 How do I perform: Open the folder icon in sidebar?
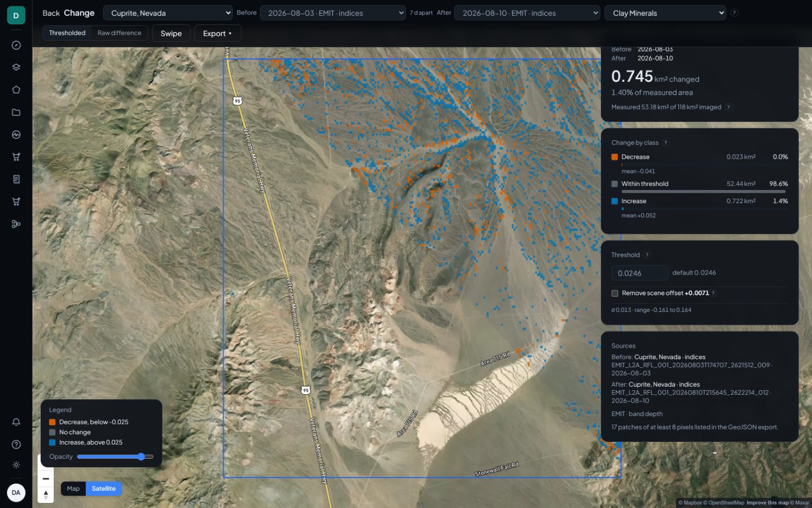pos(16,112)
